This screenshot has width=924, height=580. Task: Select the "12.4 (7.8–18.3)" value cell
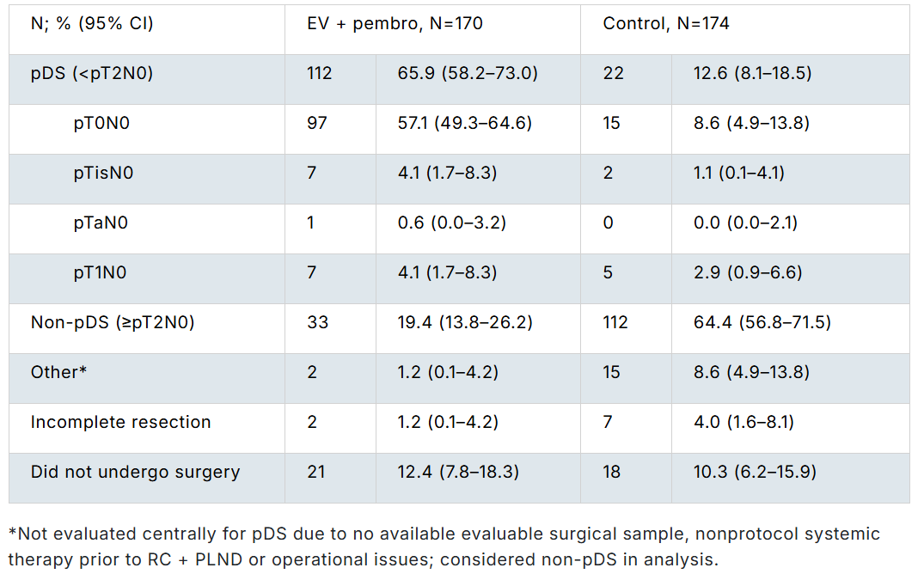[x=458, y=473]
